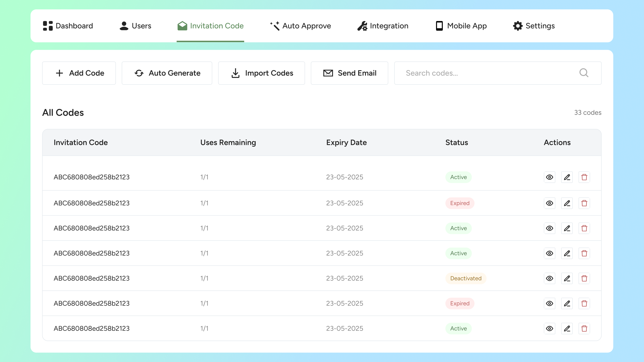Viewport: 644px width, 362px height.
Task: Edit the first Expired code
Action: click(567, 203)
